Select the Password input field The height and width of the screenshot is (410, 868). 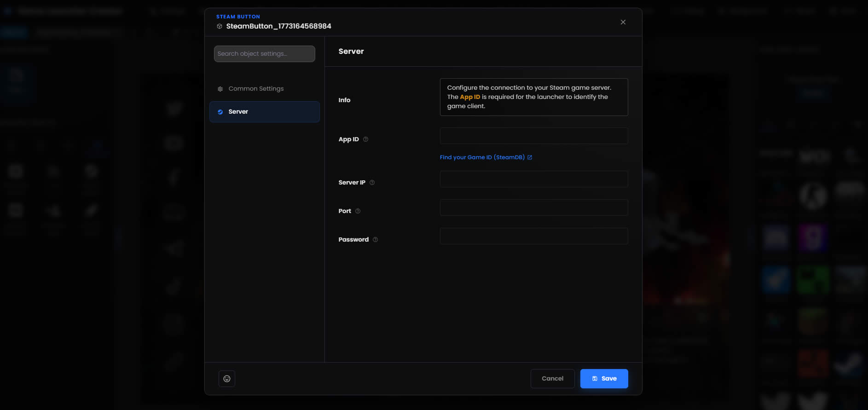click(533, 237)
